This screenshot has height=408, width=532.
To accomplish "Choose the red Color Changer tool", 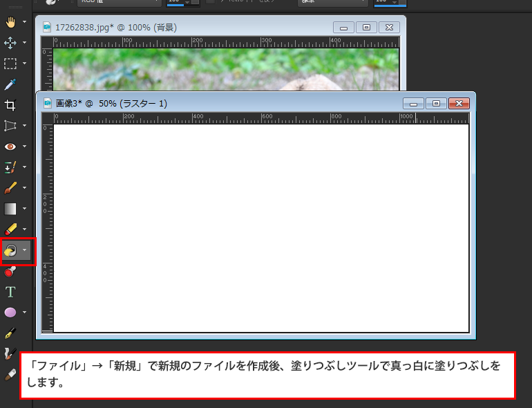I will click(x=10, y=271).
